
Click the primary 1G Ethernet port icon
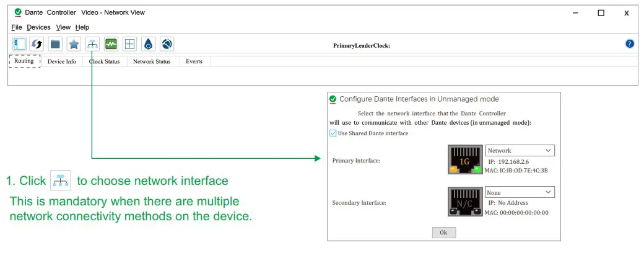(x=465, y=159)
